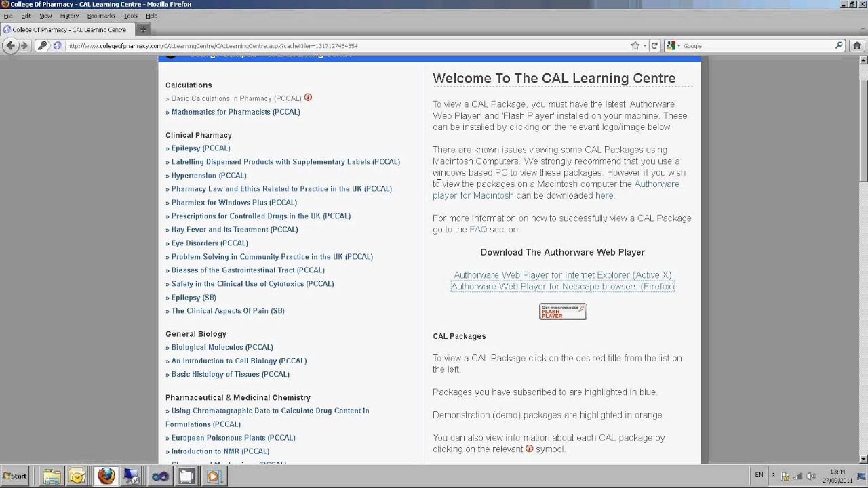868x488 pixels.
Task: Open Dieases of the Gastrointestinal Tract (PCCAL)
Action: pyautogui.click(x=248, y=270)
